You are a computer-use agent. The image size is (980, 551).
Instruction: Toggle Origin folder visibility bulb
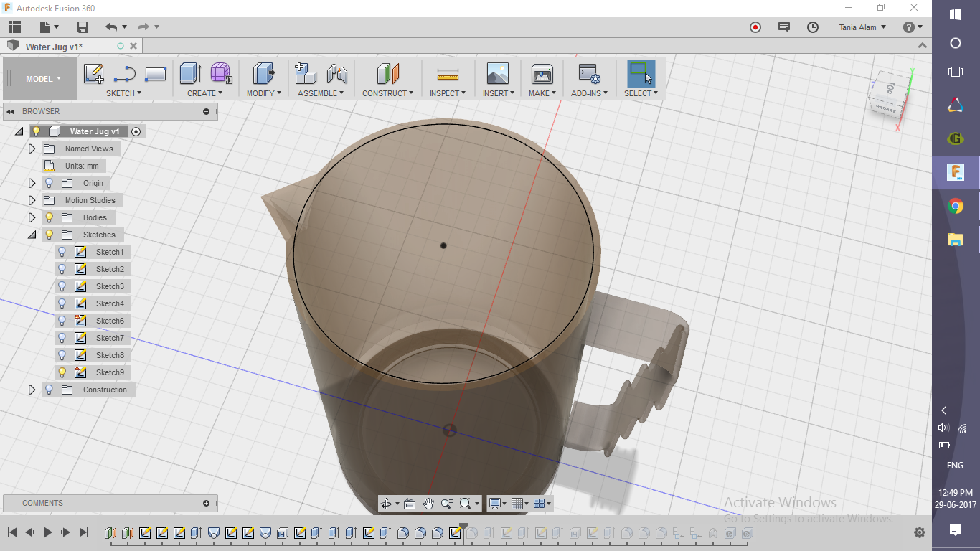(49, 183)
